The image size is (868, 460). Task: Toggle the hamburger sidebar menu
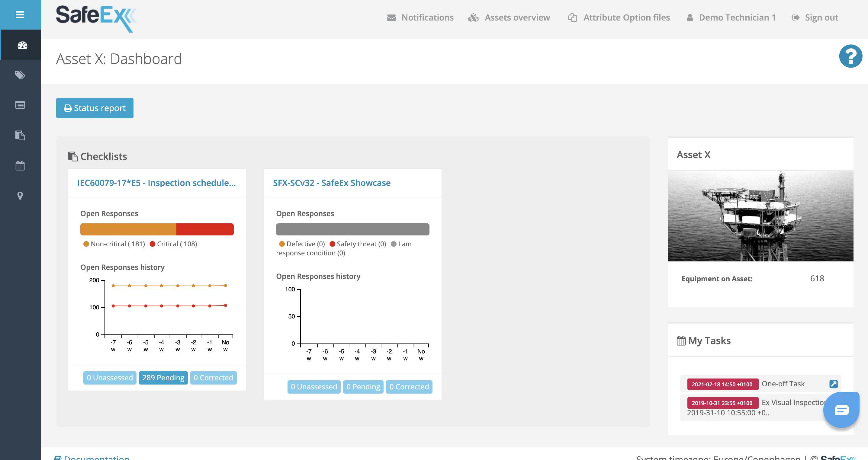tap(20, 15)
